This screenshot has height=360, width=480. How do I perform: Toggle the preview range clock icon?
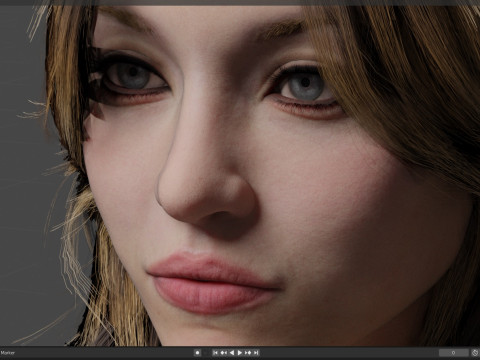click(475, 353)
